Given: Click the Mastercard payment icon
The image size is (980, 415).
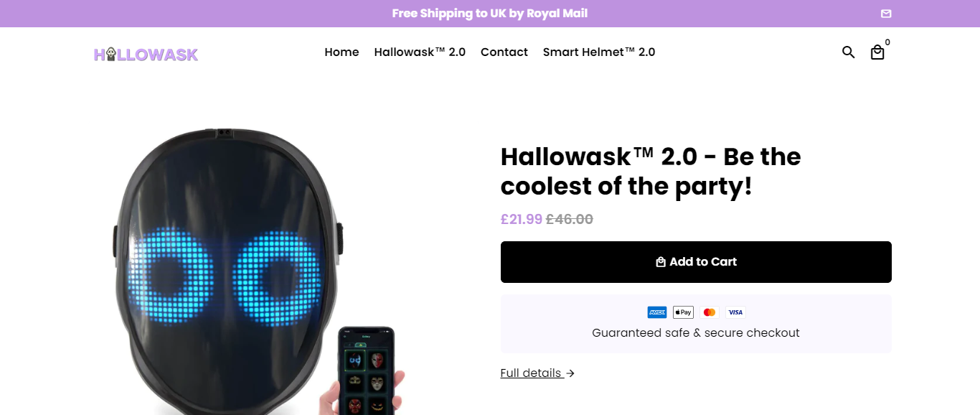Looking at the screenshot, I should [x=710, y=312].
